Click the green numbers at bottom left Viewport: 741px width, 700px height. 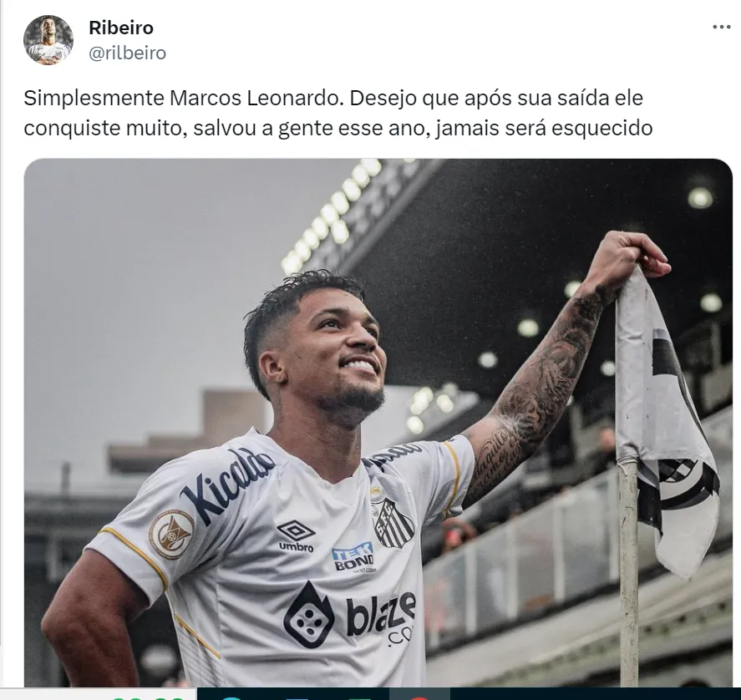149,698
